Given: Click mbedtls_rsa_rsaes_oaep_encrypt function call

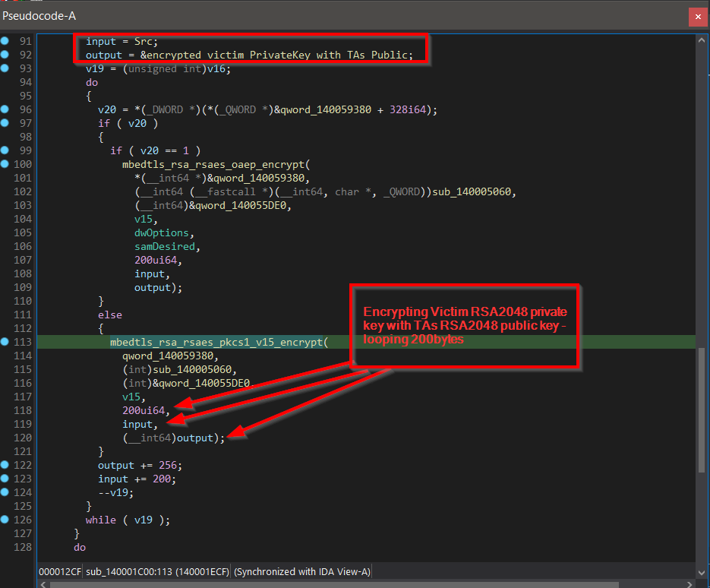Looking at the screenshot, I should pos(213,164).
